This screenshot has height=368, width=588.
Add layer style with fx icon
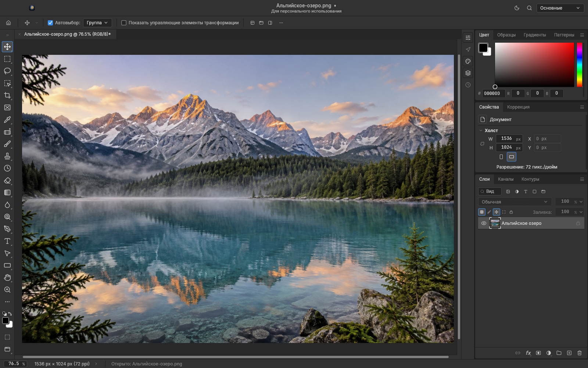click(528, 353)
